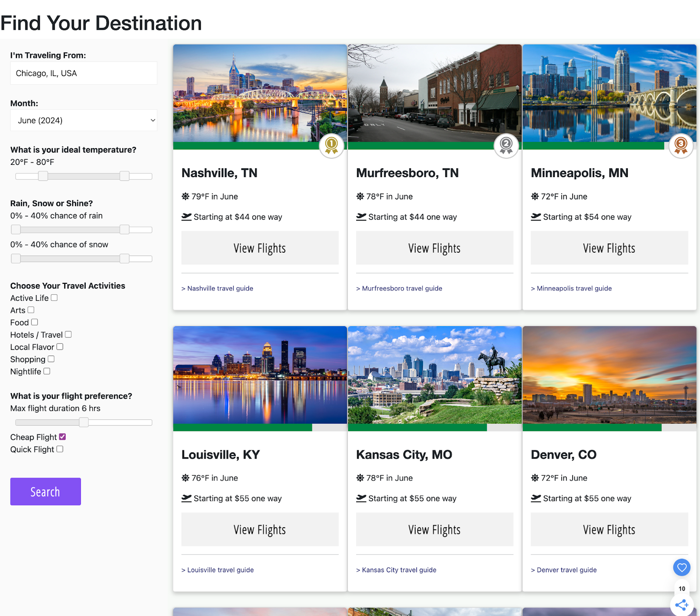Check the Local Flavor box
Viewport: 700px width, 616px height.
point(60,347)
